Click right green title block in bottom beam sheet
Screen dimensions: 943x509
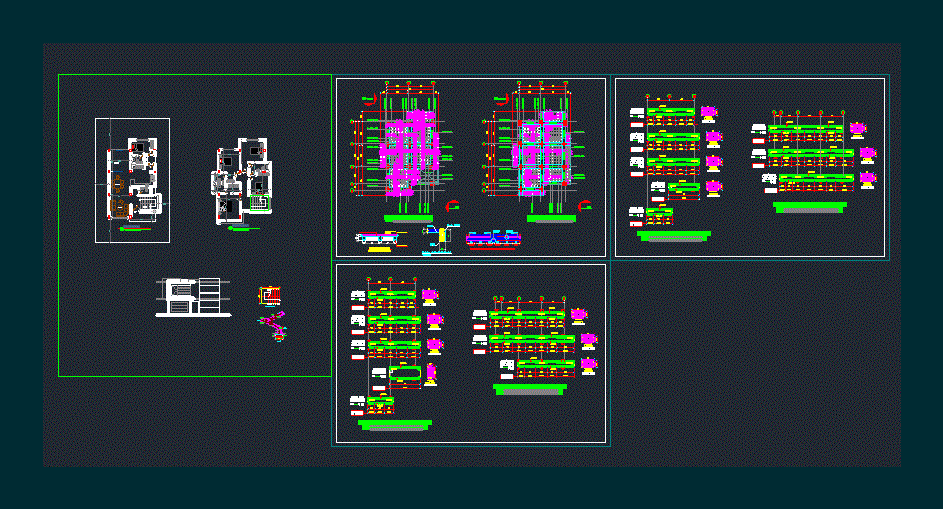pos(530,389)
